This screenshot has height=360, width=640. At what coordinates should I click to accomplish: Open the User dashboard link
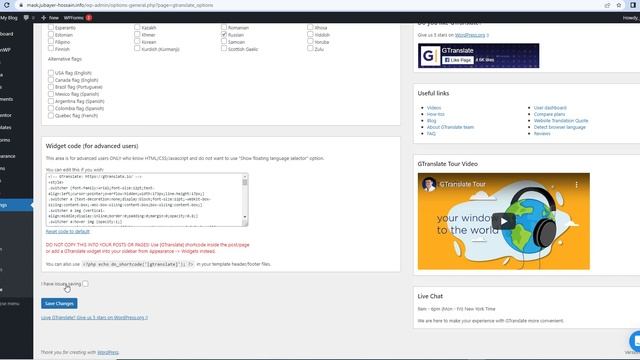pos(550,108)
